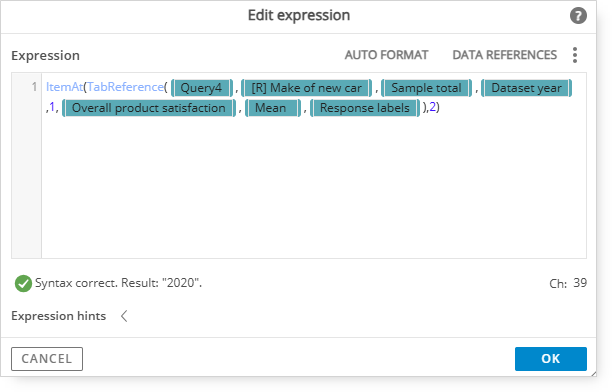
Task: Click the ItemAt function name
Action: (x=64, y=87)
